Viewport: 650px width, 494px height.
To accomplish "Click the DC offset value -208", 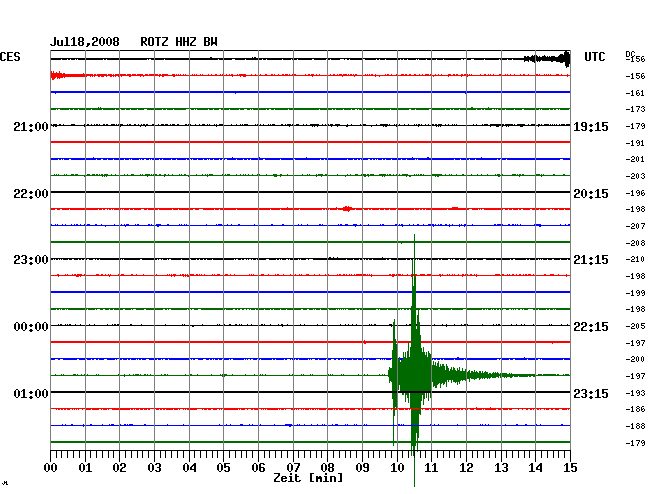I will (635, 243).
